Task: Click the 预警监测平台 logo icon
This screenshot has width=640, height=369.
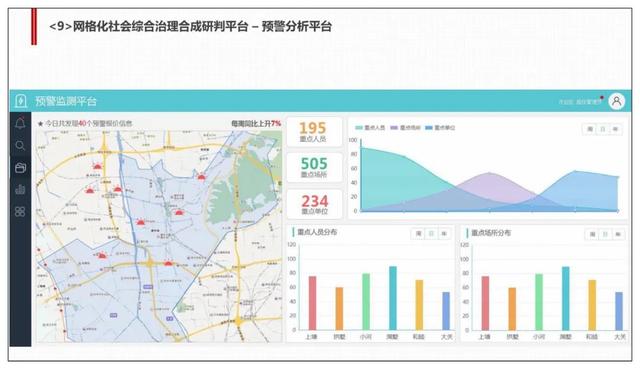Action: 20,101
